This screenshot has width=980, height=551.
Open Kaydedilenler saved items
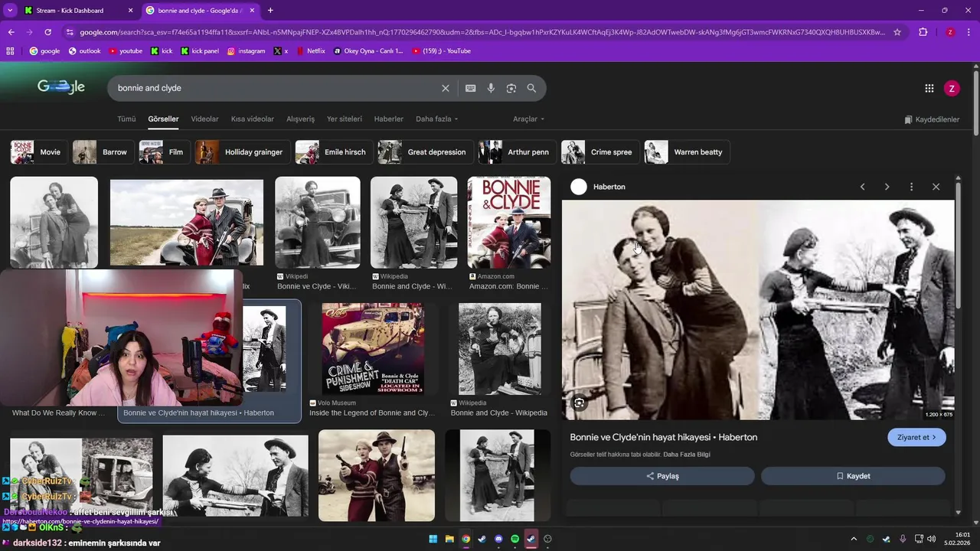point(932,119)
